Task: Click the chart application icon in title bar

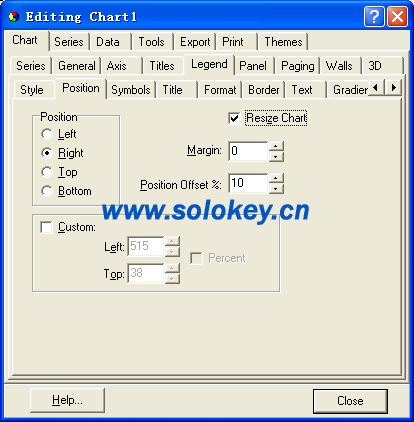Action: click(14, 17)
